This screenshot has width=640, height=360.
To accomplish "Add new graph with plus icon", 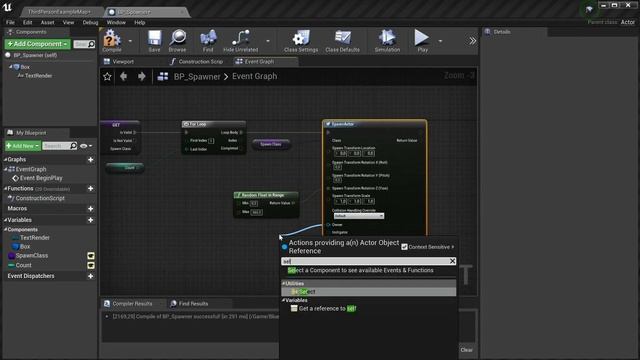I will click(x=91, y=160).
